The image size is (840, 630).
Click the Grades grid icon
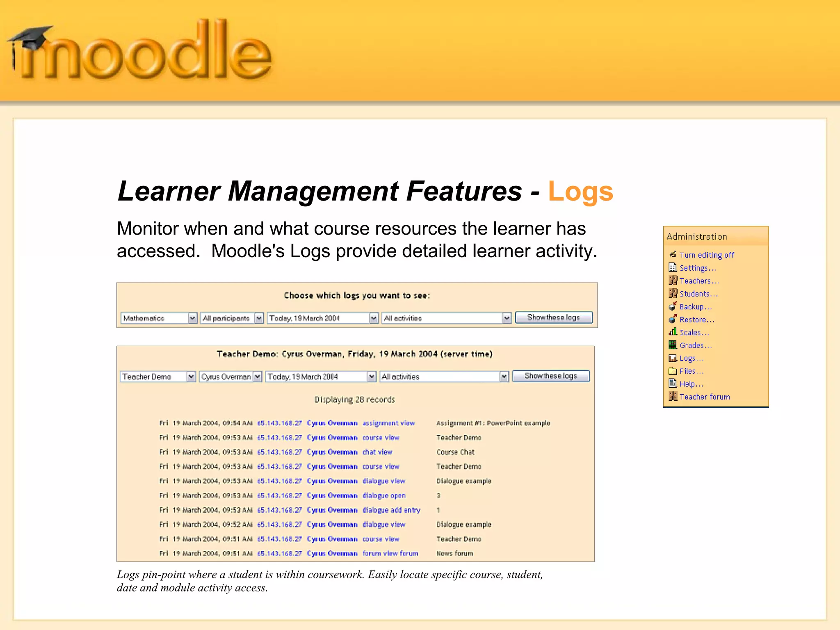click(x=673, y=345)
